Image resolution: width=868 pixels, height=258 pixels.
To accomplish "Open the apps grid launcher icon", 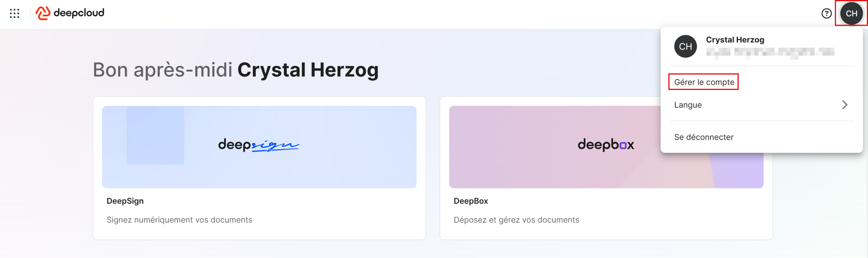I will click(x=15, y=13).
